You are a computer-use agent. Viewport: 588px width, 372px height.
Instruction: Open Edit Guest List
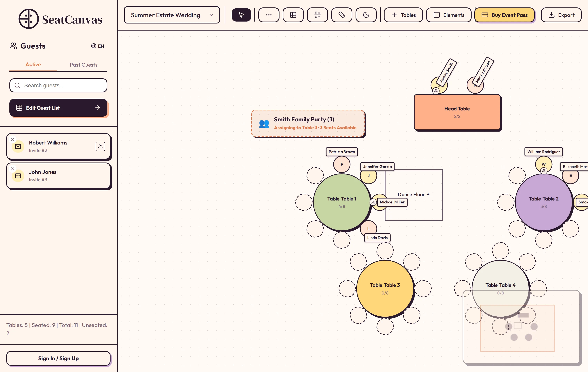pyautogui.click(x=58, y=107)
